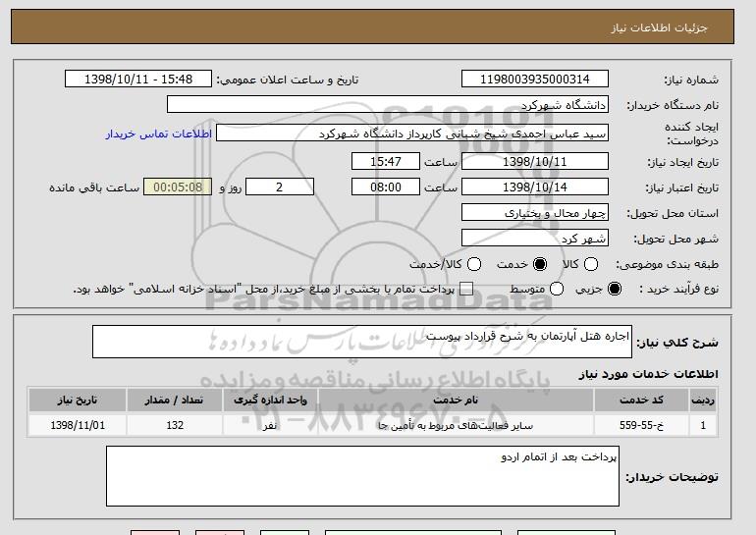Screen dimensions: 756x535
Task: Toggle the اسناد خزانه اسلامی payment checkbox
Action: point(466,289)
